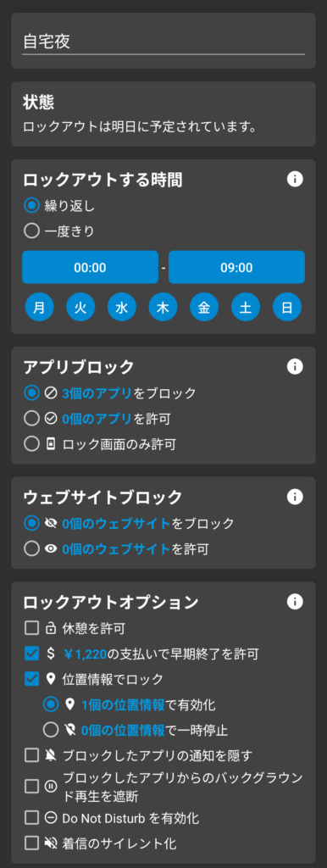Viewport: 327px width, 868px height.
Task: Edit the 自宅夜 name field
Action: coord(163,42)
